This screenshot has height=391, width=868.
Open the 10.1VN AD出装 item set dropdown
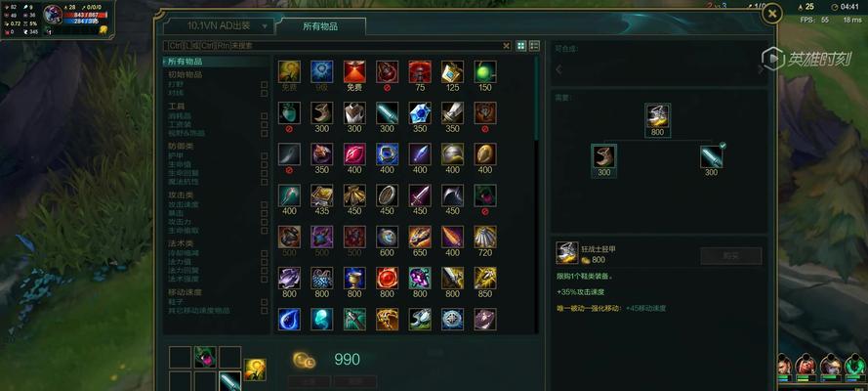click(219, 25)
